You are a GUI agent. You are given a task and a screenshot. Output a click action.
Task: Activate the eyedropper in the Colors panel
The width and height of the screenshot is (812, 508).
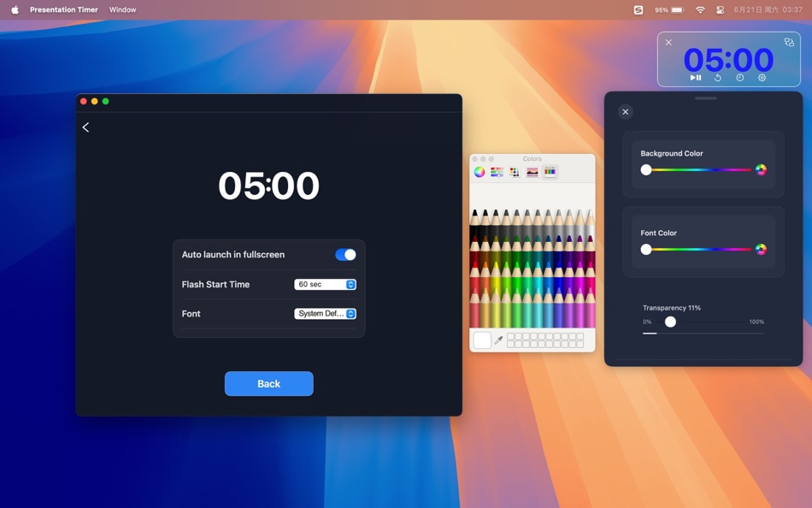tap(497, 340)
